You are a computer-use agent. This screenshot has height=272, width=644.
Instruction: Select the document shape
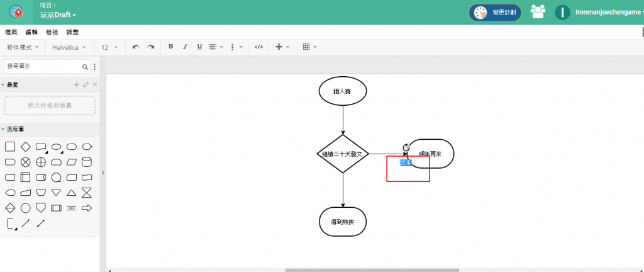coord(41,147)
